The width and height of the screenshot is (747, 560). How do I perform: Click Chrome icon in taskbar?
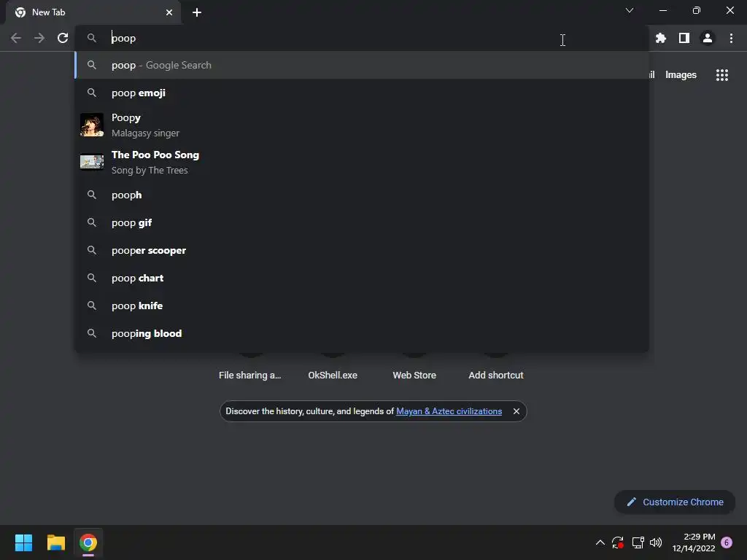pos(88,542)
